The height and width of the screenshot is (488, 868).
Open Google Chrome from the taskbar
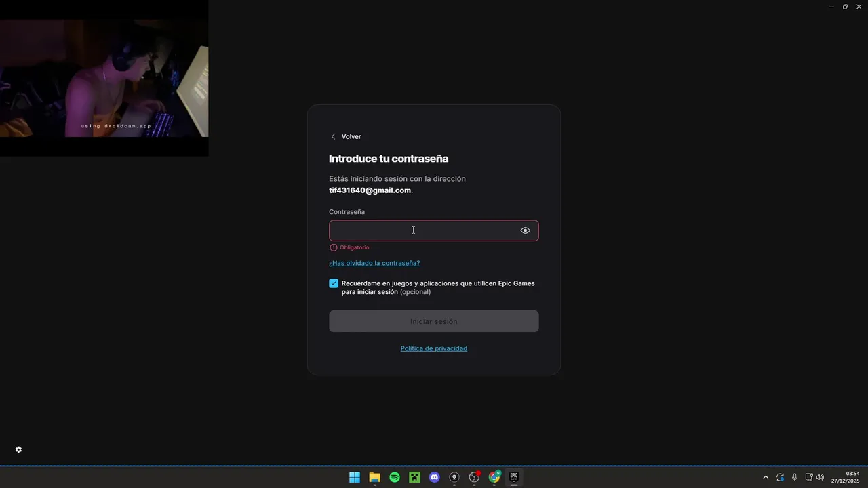494,477
